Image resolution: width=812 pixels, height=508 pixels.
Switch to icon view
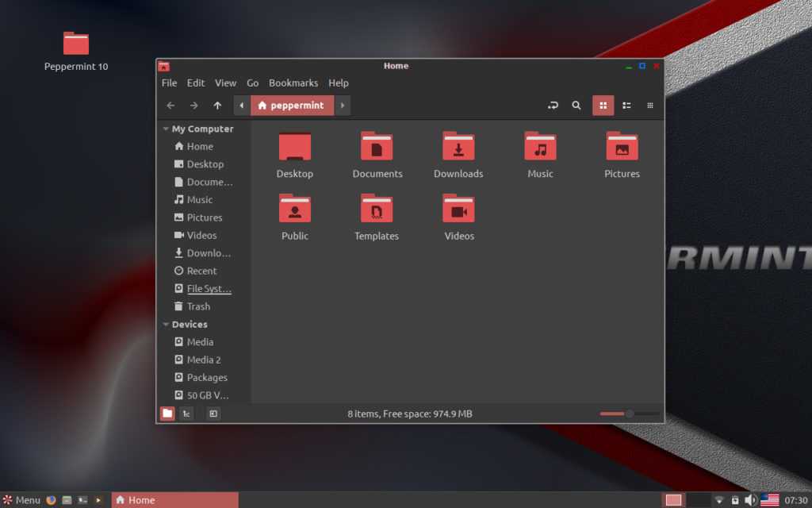(x=603, y=106)
